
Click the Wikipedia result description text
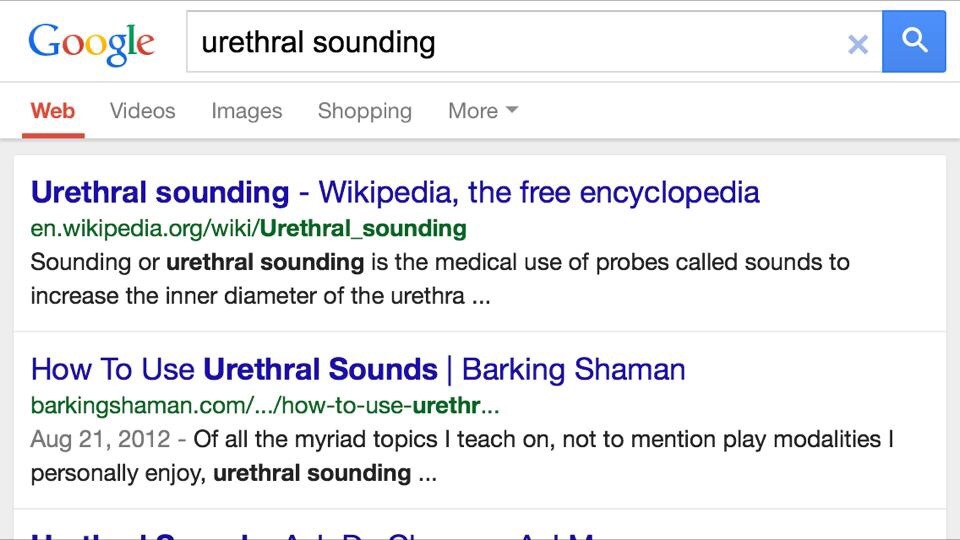[x=440, y=279]
